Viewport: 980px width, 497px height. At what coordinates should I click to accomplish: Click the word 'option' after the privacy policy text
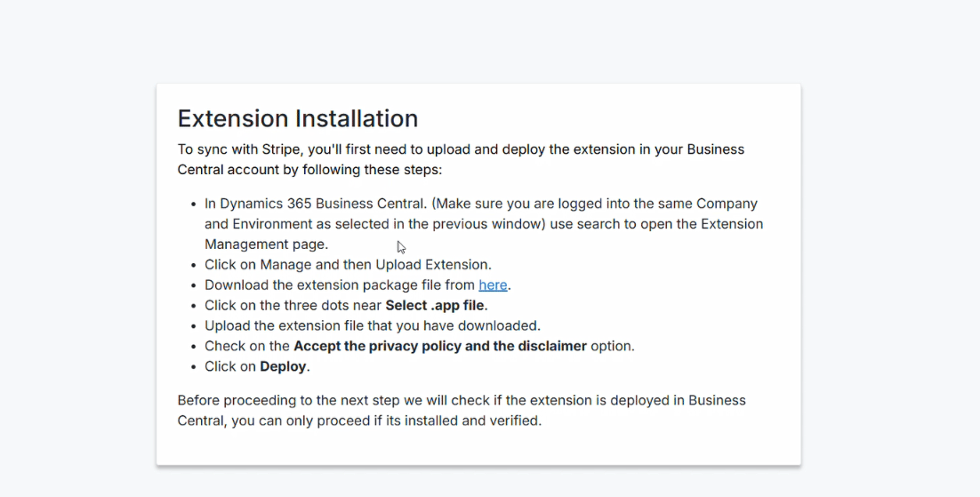611,346
